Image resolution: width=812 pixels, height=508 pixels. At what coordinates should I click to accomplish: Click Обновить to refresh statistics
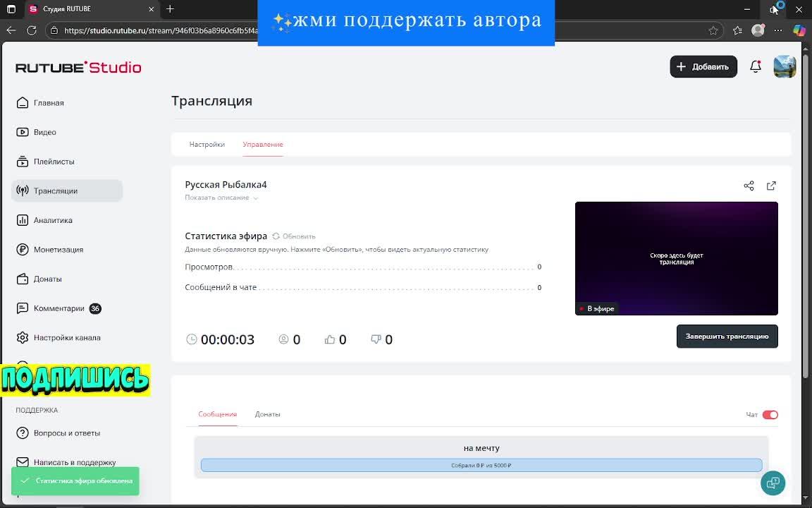click(294, 236)
